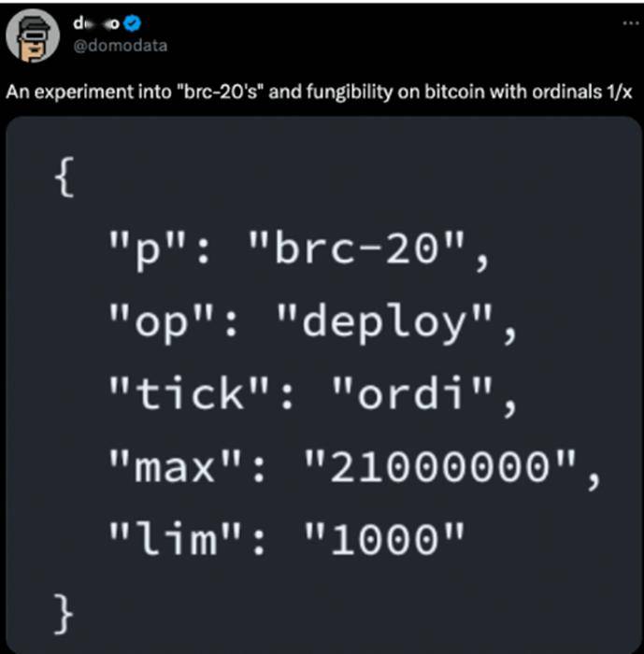Open the tweet text about brc-20 experiment

coord(319,92)
